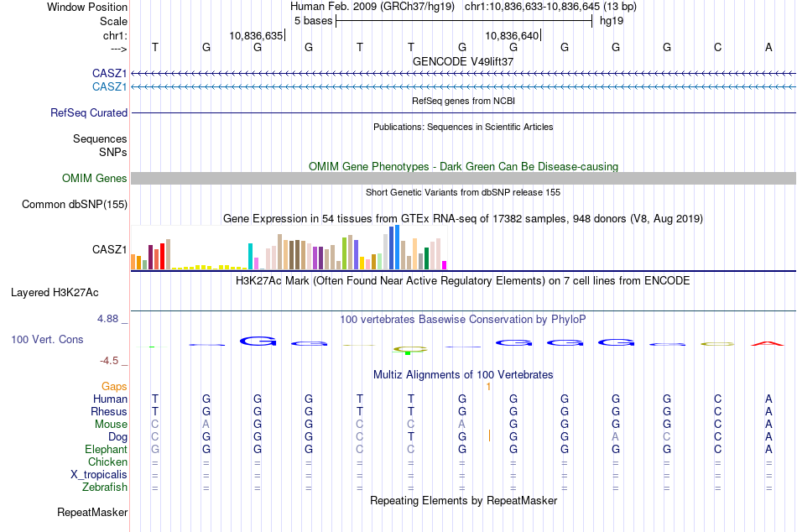
Task: Click the 4.88 PhyloP maximum value
Action: pyautogui.click(x=107, y=319)
